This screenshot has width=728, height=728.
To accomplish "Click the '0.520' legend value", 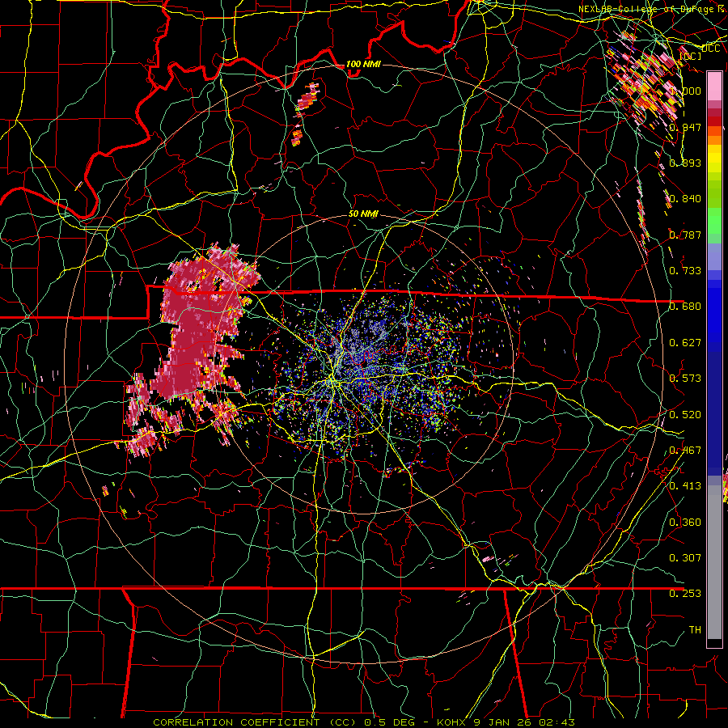I will pyautogui.click(x=685, y=415).
